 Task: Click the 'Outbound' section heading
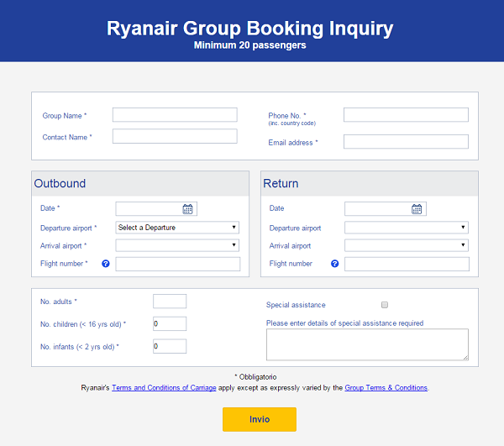(x=60, y=183)
